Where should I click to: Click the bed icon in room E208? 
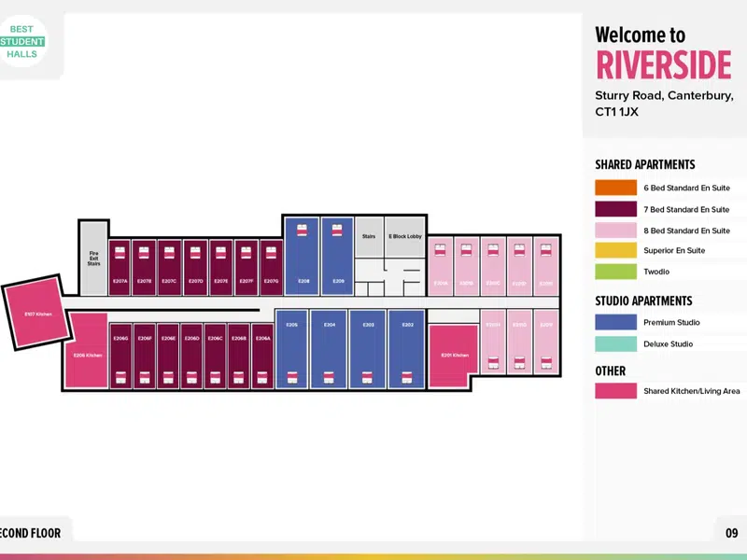302,231
